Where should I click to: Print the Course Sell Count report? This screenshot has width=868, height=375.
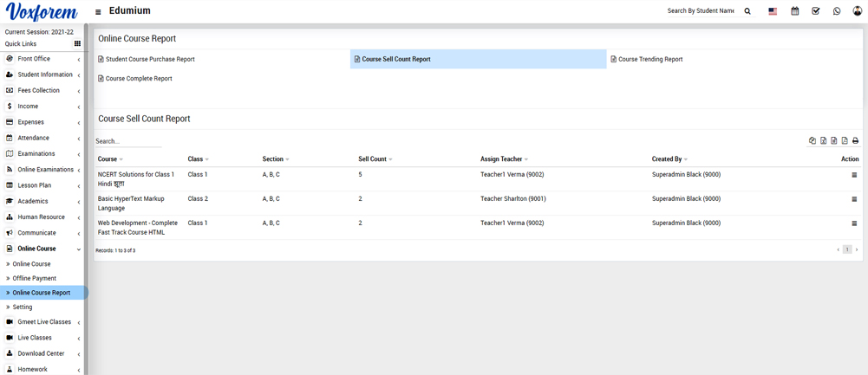[x=855, y=140]
